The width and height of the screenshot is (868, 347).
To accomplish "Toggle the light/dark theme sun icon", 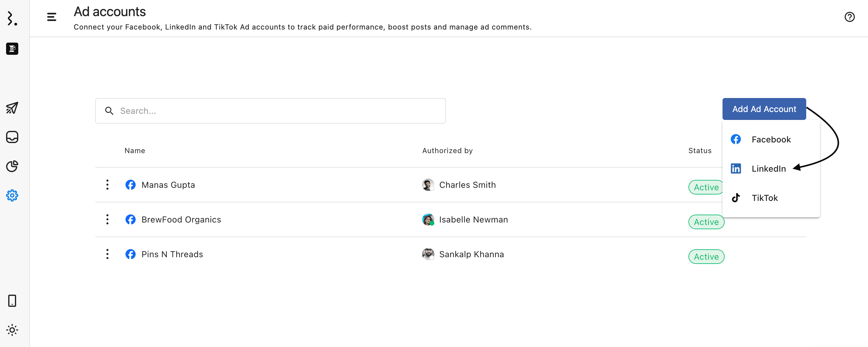I will (12, 330).
